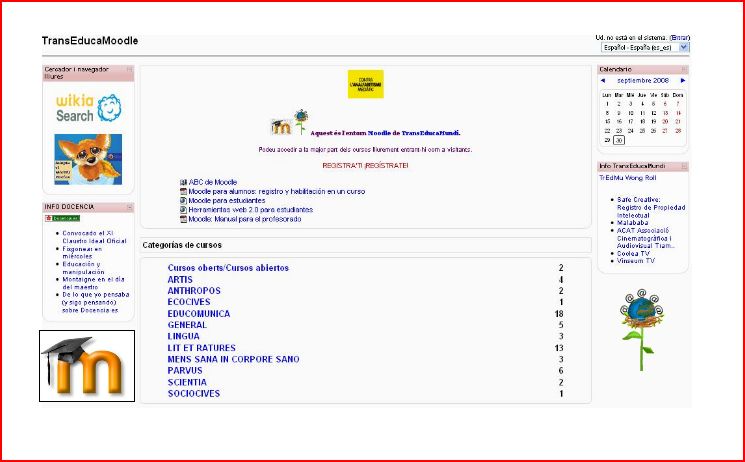Go to previous month in calendar

(603, 80)
